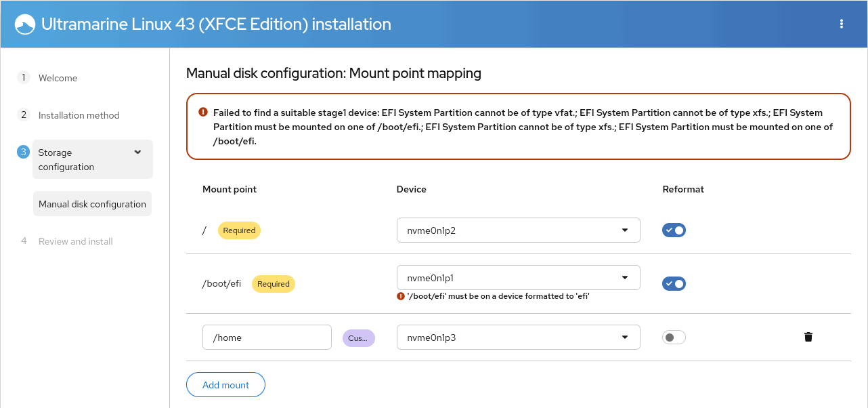The height and width of the screenshot is (408, 868).
Task: Click the active step 3 number badge
Action: [x=24, y=152]
